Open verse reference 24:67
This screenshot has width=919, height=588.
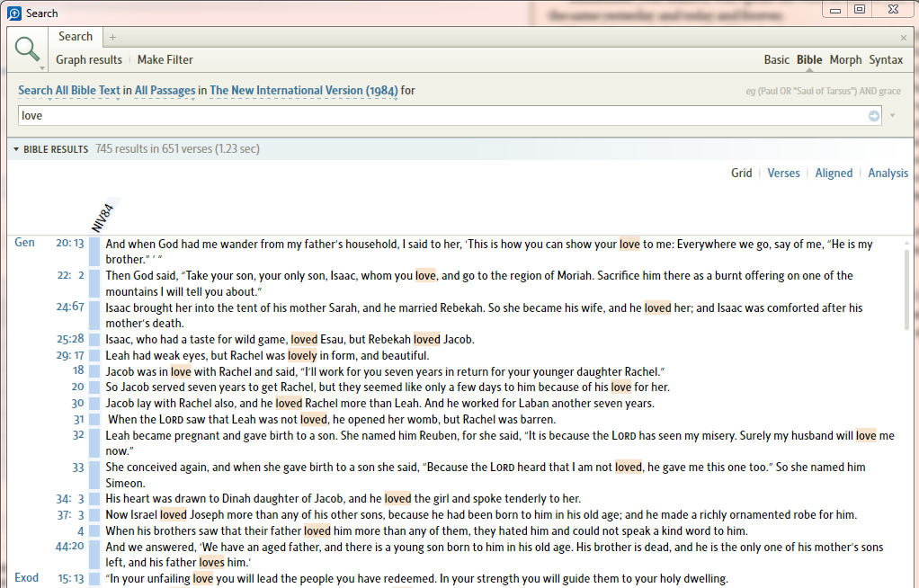70,307
